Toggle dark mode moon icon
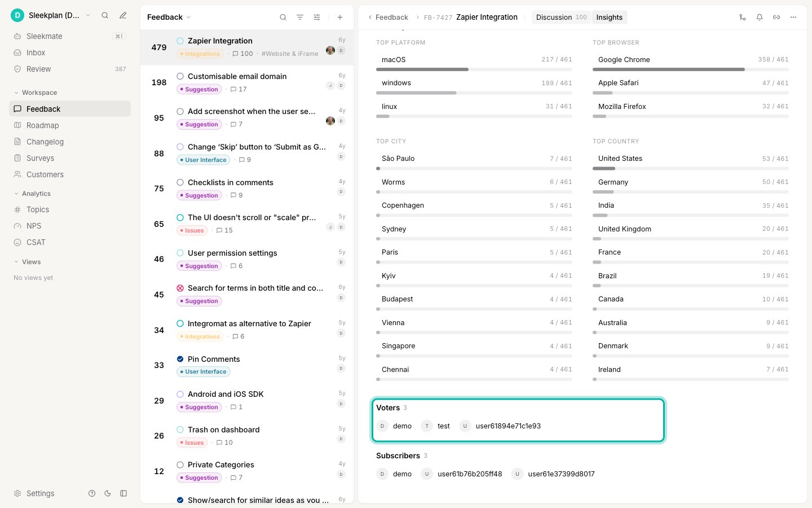 pos(108,493)
